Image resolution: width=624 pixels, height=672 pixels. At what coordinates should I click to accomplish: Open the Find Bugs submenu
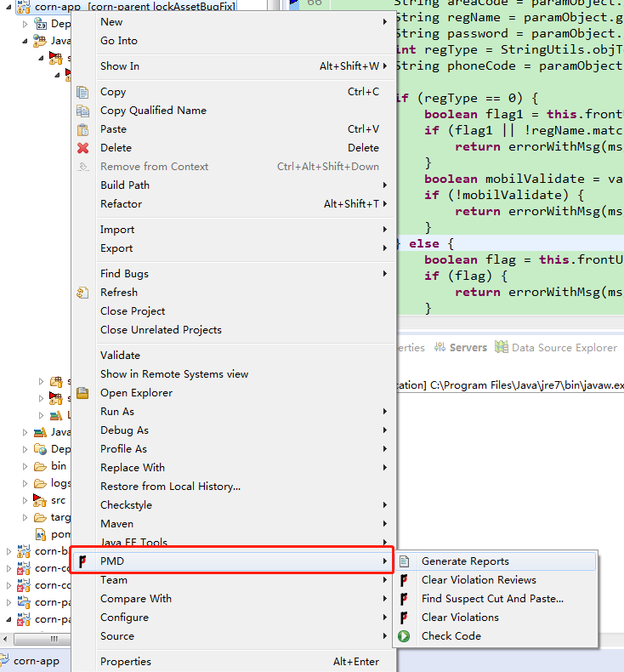click(x=233, y=274)
